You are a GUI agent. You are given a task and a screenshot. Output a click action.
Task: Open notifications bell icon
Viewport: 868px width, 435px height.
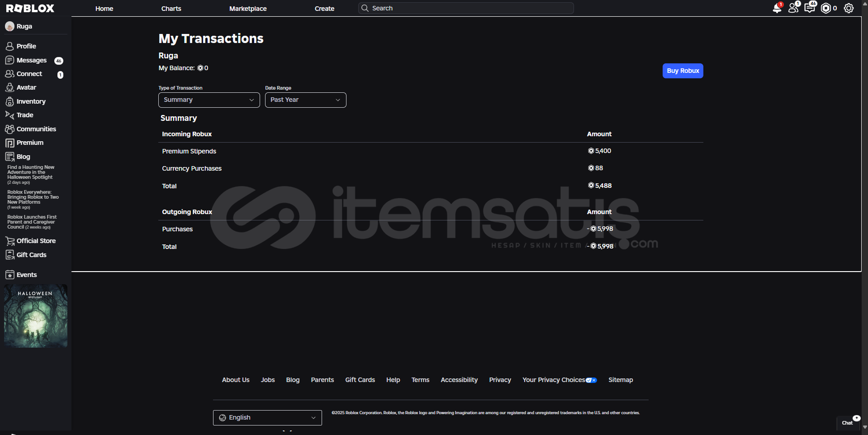click(x=777, y=9)
